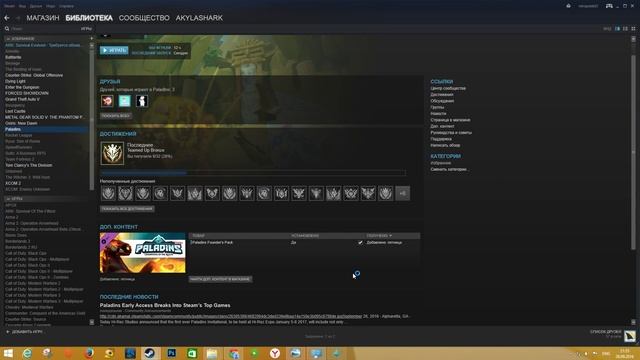
Task: Open Photoshop from the taskbar
Action: pos(171,353)
